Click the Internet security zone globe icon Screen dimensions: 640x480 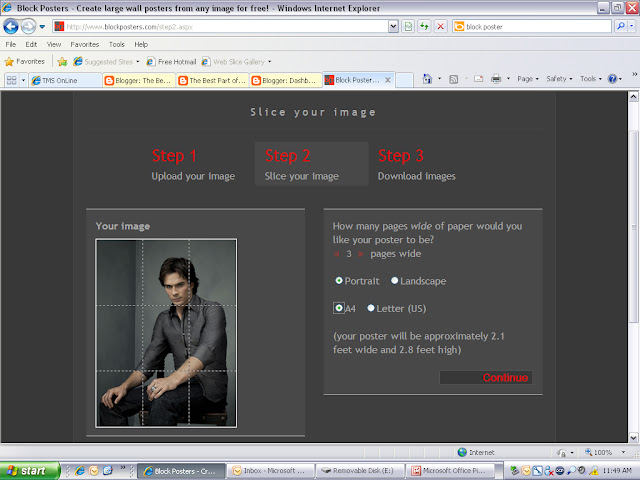click(x=462, y=452)
